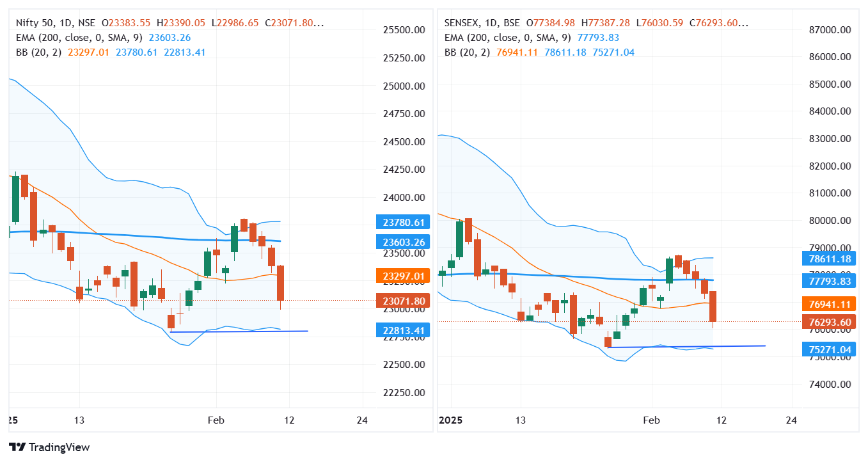
Task: Click the blue 75271.04 price tag on Sensex axis
Action: [828, 349]
